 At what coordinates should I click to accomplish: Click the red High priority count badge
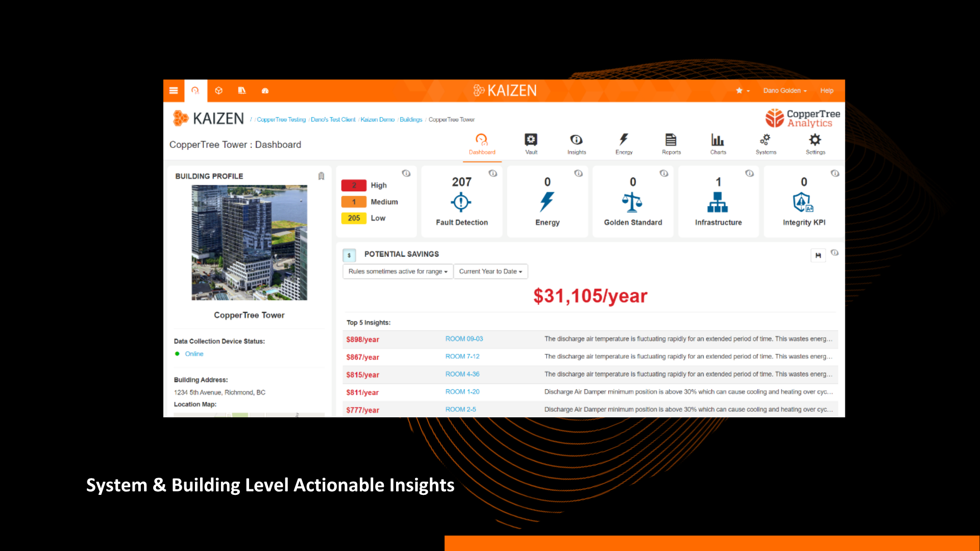pos(354,185)
